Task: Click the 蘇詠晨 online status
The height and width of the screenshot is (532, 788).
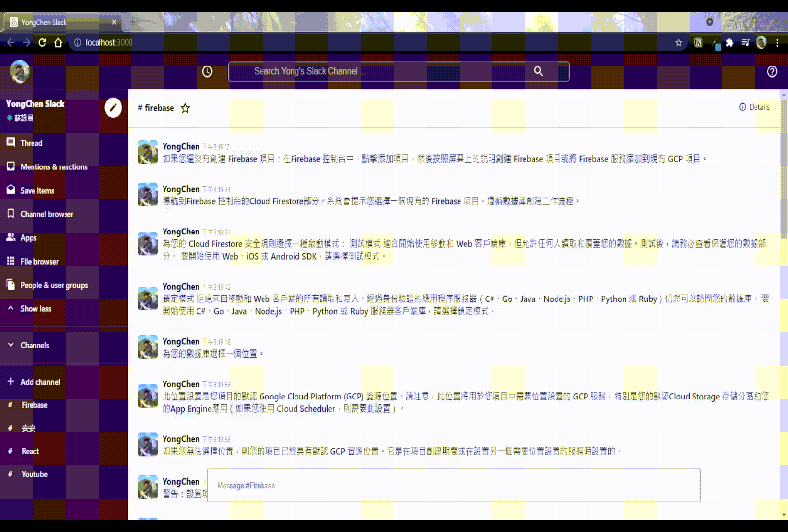Action: (x=20, y=118)
